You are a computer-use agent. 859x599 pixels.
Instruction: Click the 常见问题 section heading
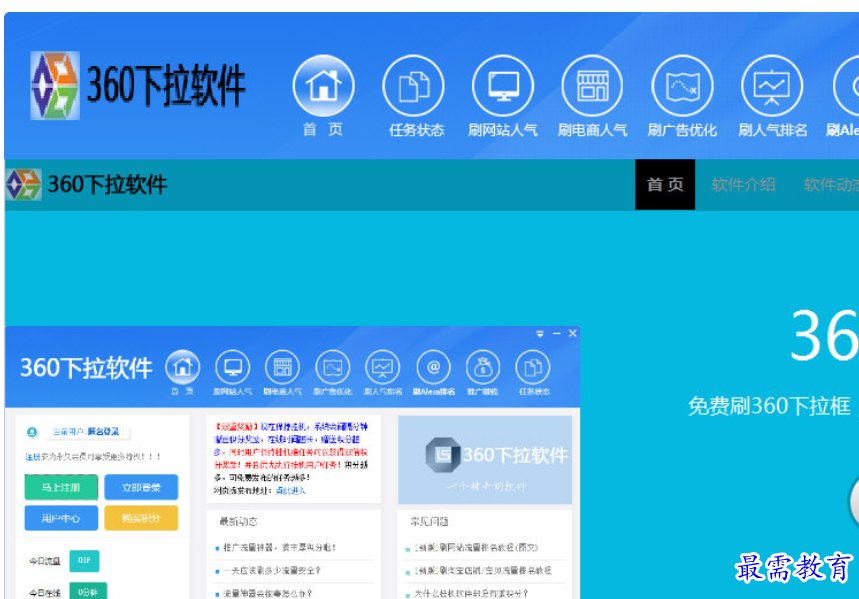pos(430,522)
